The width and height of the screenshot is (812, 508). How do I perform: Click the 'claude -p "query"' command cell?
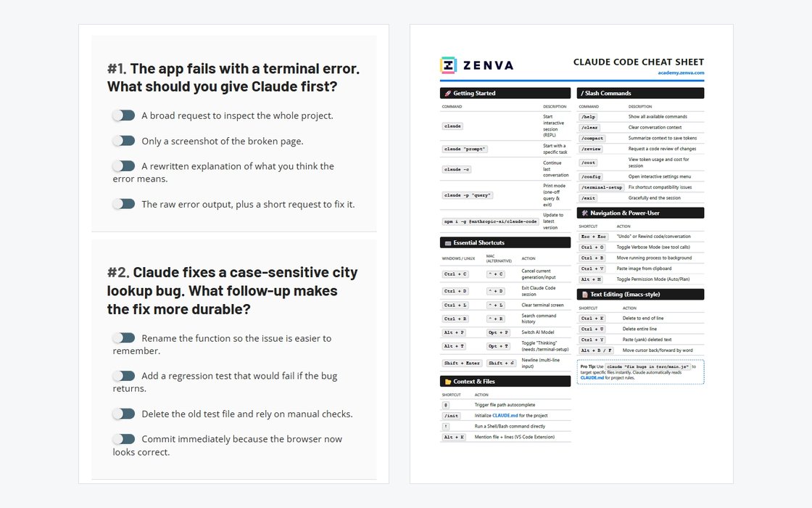click(x=467, y=195)
